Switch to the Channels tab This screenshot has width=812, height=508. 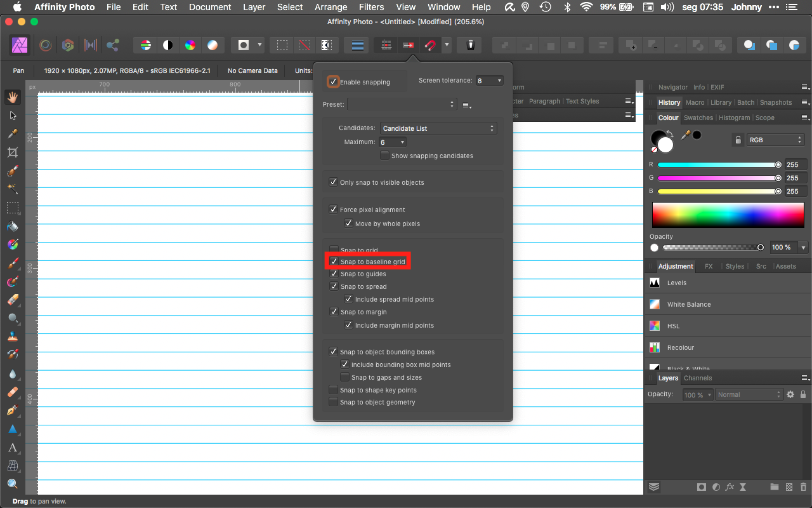[x=698, y=378]
